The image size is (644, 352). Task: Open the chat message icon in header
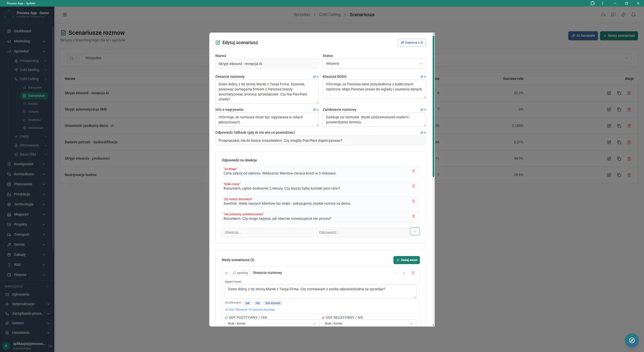coord(613,14)
